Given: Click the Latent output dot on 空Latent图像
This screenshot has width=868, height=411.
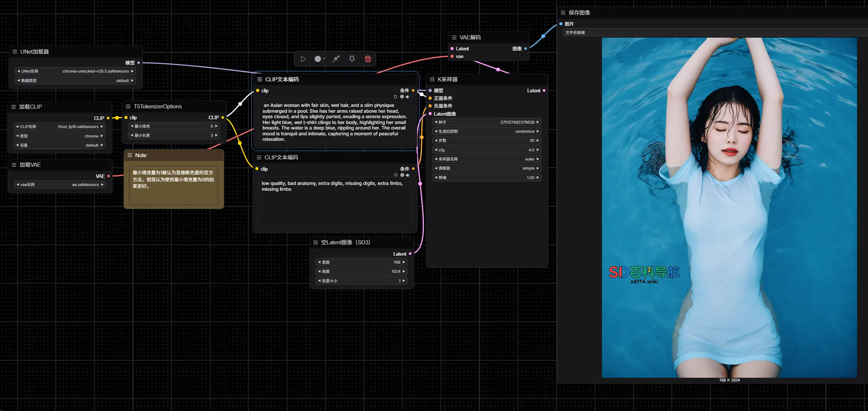Looking at the screenshot, I should click(x=410, y=254).
